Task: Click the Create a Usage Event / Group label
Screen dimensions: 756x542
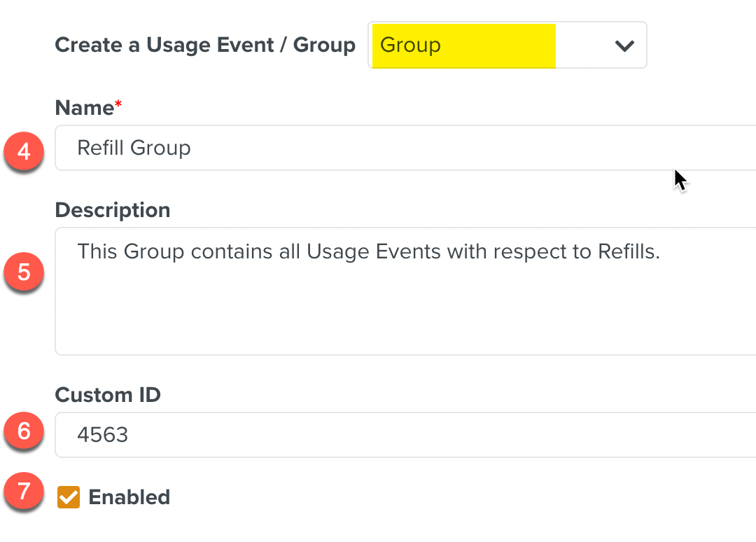Action: tap(205, 45)
